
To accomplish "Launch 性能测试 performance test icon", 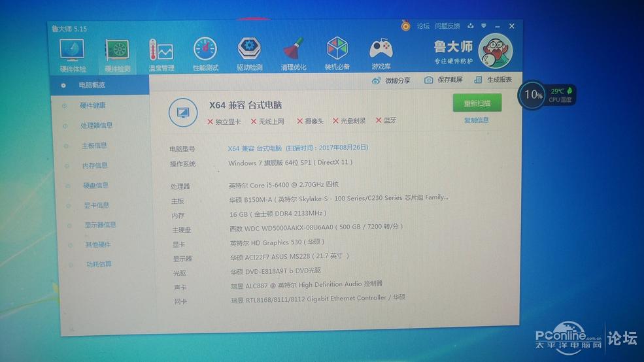I will (x=205, y=54).
